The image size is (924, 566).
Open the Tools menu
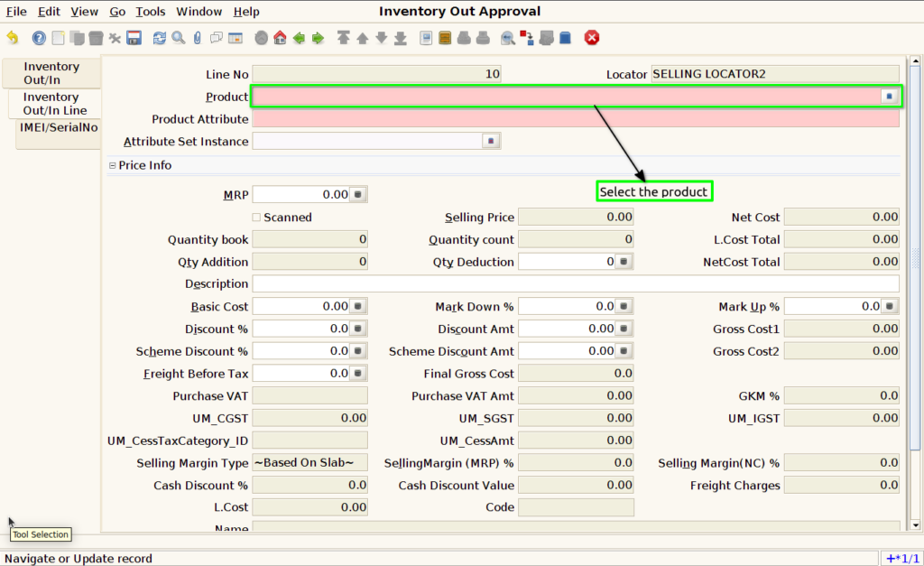[151, 11]
